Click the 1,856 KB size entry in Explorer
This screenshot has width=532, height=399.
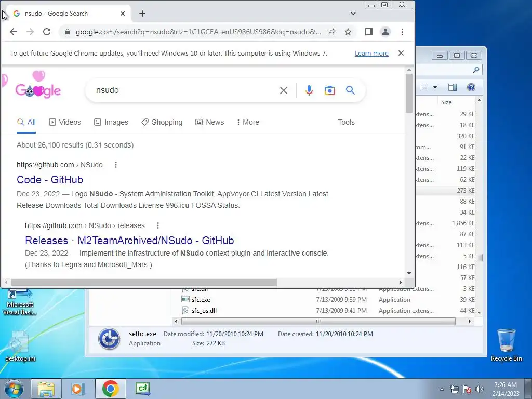[x=463, y=223]
